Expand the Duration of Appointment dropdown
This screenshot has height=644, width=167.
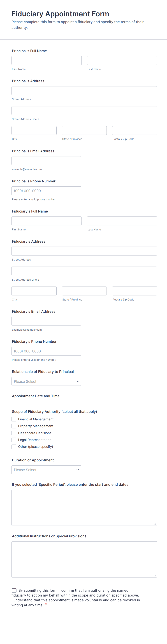click(x=46, y=469)
